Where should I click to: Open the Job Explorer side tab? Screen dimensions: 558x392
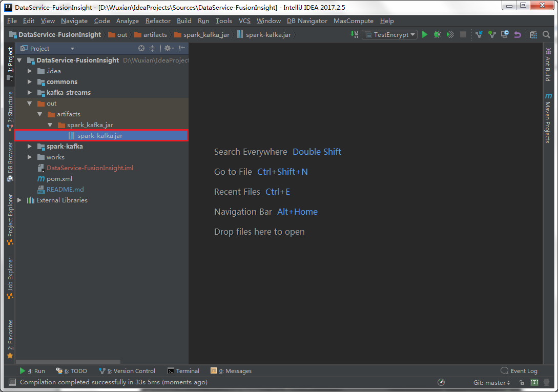pos(10,278)
